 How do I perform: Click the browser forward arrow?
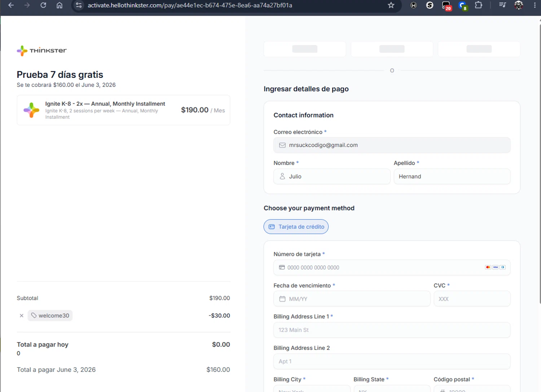pyautogui.click(x=27, y=5)
